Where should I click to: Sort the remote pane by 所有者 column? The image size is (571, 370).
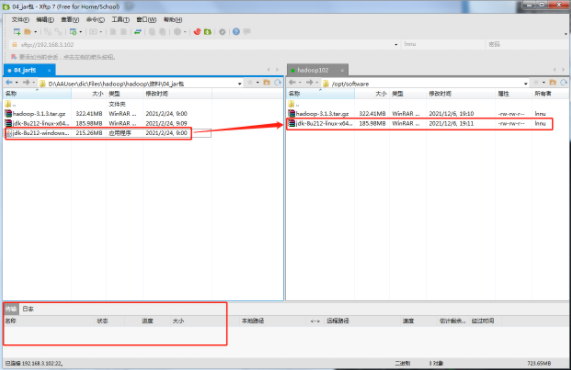550,94
